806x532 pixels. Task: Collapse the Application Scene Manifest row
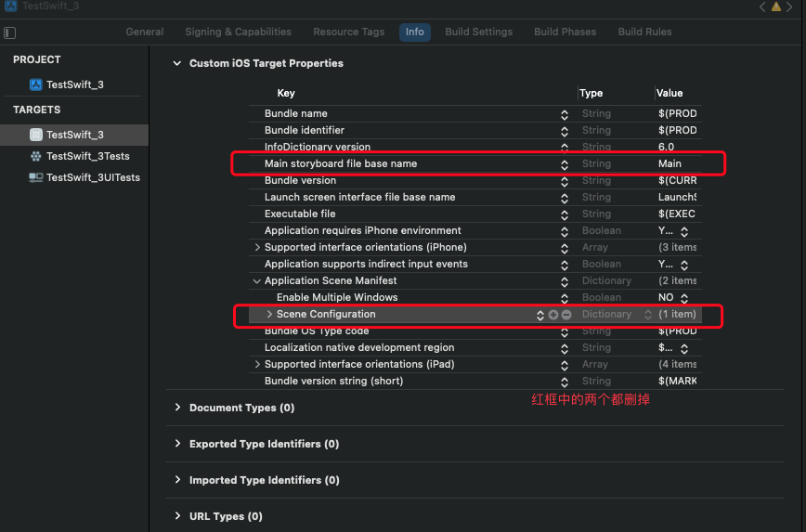tap(256, 281)
